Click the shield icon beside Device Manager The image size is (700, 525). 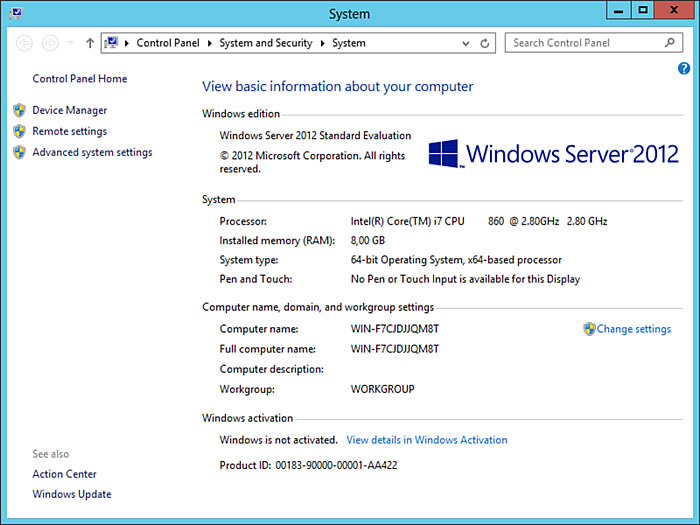19,110
